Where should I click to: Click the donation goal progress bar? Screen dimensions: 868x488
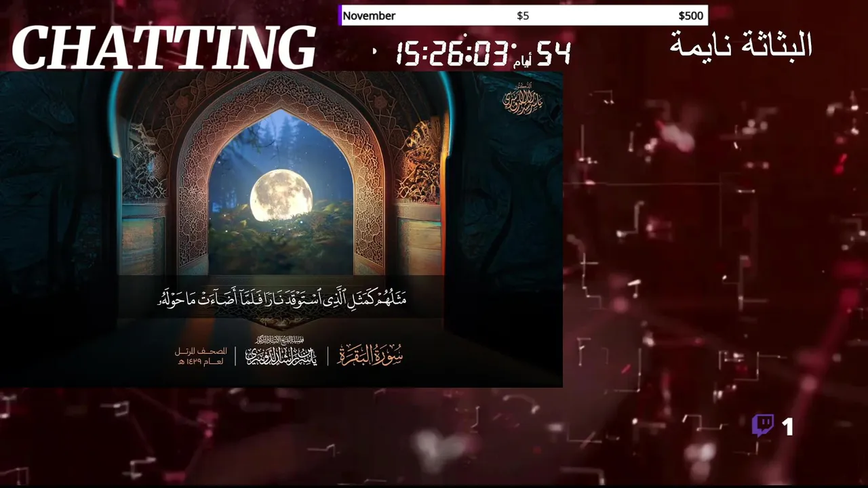click(x=523, y=16)
